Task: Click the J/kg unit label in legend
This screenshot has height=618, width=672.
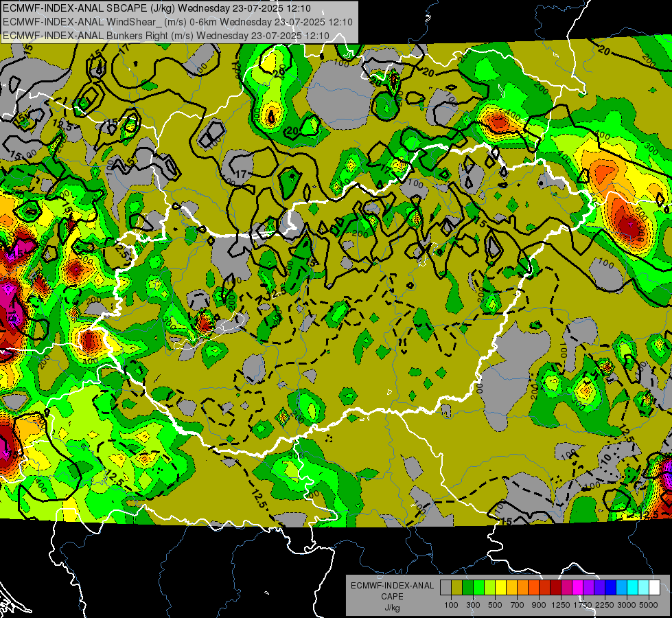Action: pyautogui.click(x=392, y=608)
